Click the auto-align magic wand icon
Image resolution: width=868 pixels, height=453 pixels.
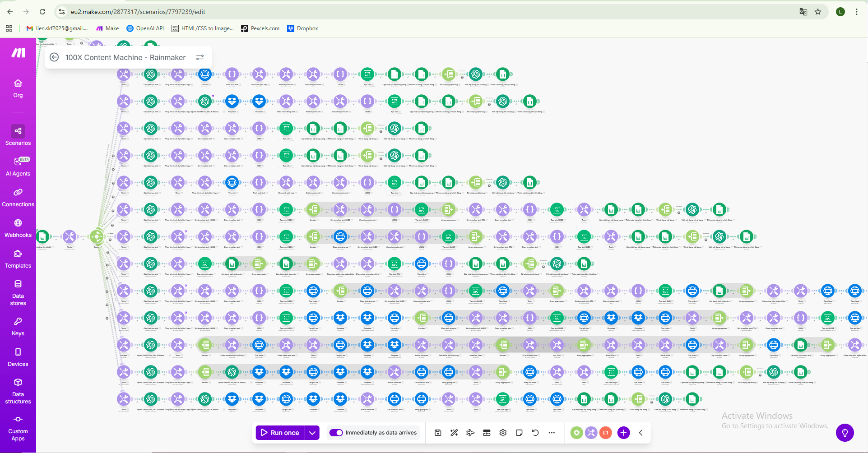tap(454, 433)
